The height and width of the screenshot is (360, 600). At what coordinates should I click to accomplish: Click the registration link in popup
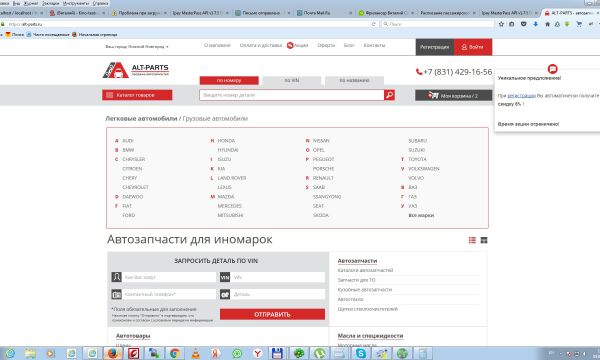pyautogui.click(x=521, y=96)
